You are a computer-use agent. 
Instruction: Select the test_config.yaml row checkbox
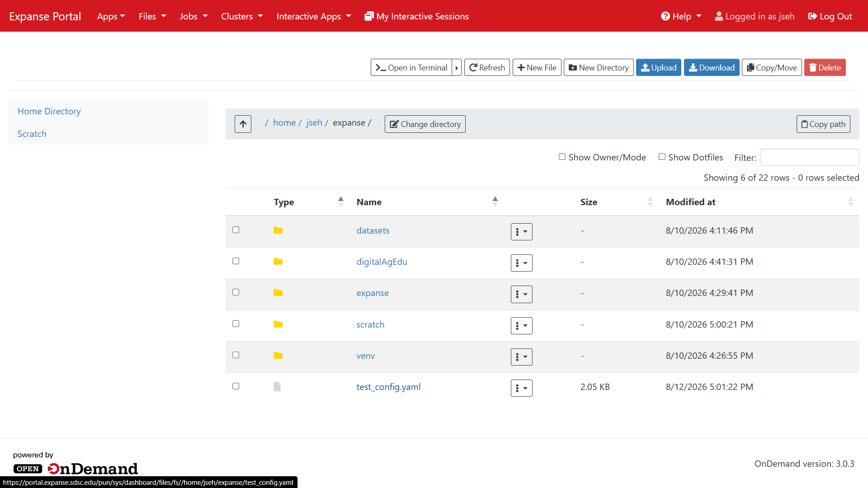[x=236, y=386]
